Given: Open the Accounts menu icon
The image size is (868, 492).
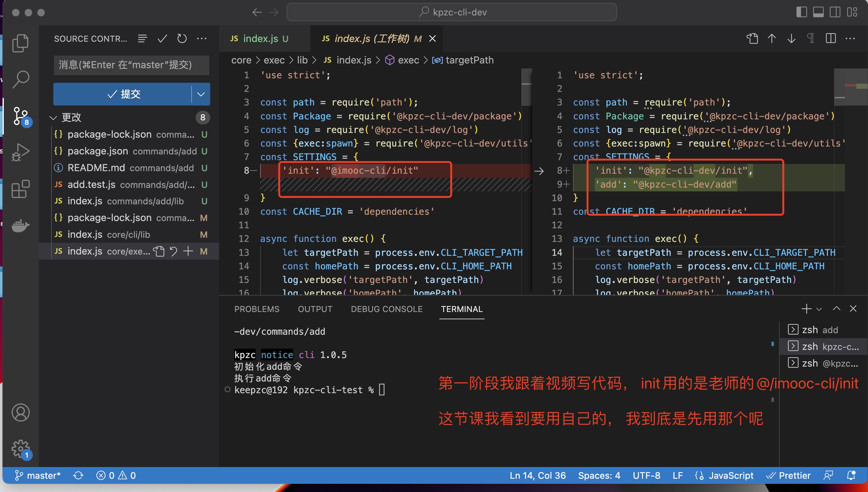Looking at the screenshot, I should tap(20, 412).
